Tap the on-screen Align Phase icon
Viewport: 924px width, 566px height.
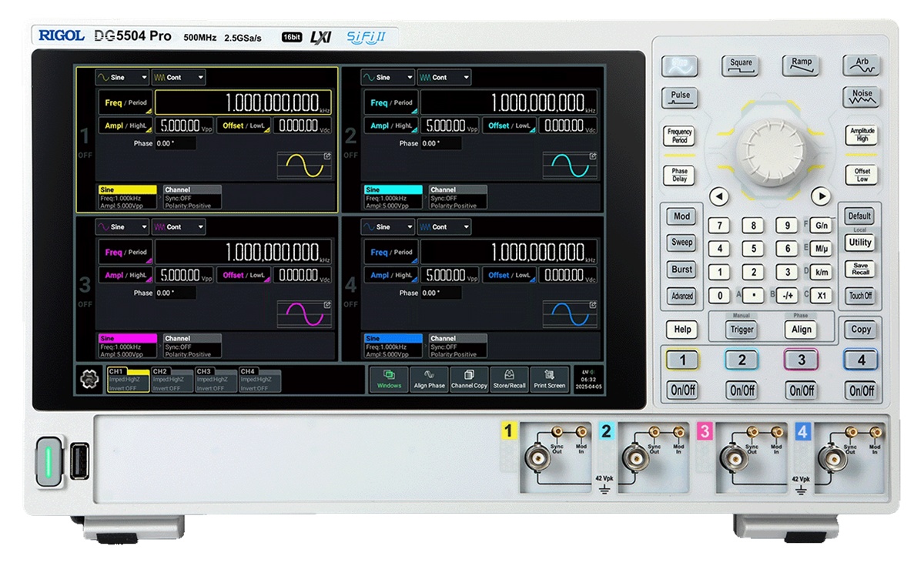click(x=429, y=380)
